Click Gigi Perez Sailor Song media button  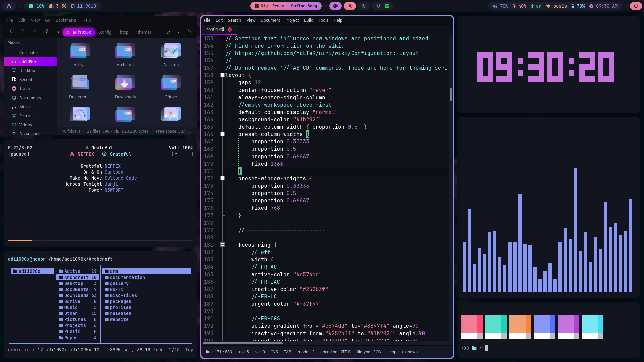(286, 6)
